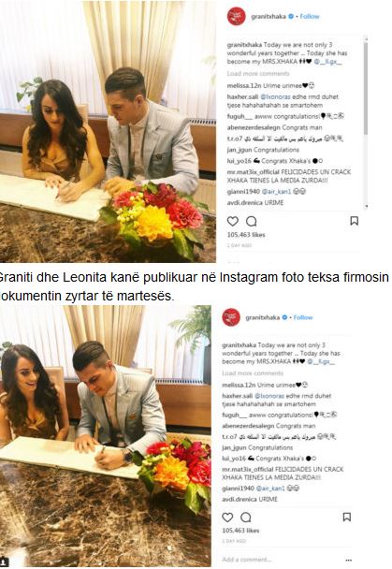
Task: Click person tag icon on bottom photo
Action: pos(5,561)
